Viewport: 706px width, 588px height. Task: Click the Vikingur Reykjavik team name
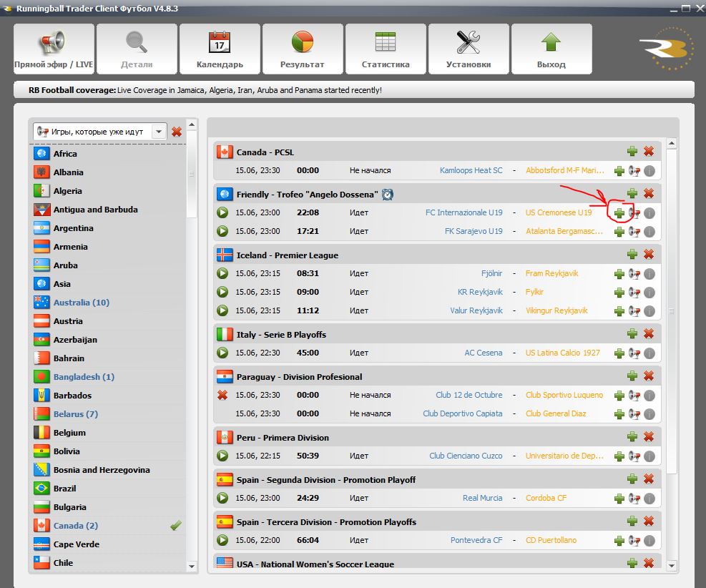point(557,310)
